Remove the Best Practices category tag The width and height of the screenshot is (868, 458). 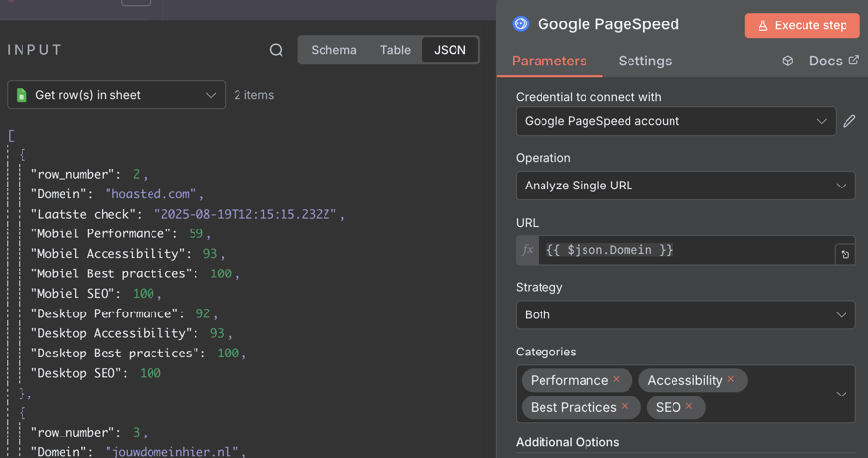(625, 406)
